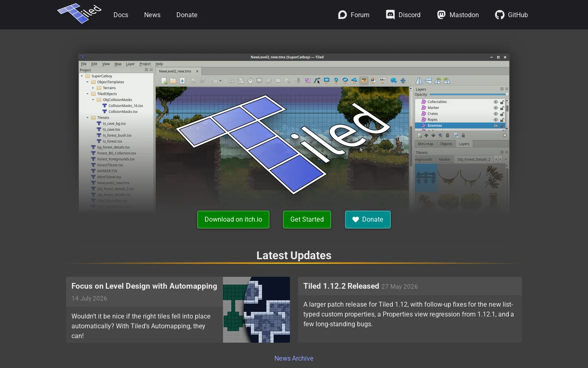Select the Insert Rectangle tool icon

[x=327, y=81]
